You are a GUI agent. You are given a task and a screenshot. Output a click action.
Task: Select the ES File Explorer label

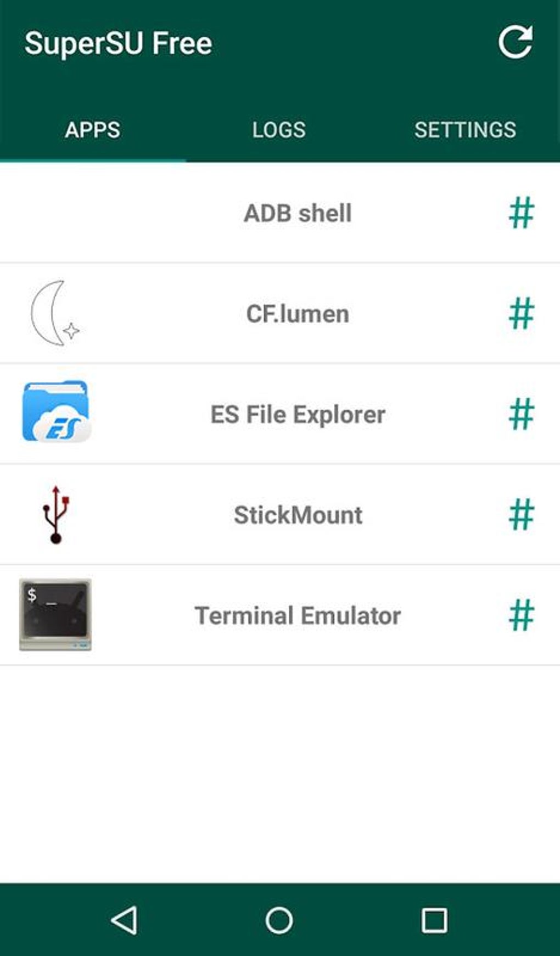pyautogui.click(x=298, y=414)
